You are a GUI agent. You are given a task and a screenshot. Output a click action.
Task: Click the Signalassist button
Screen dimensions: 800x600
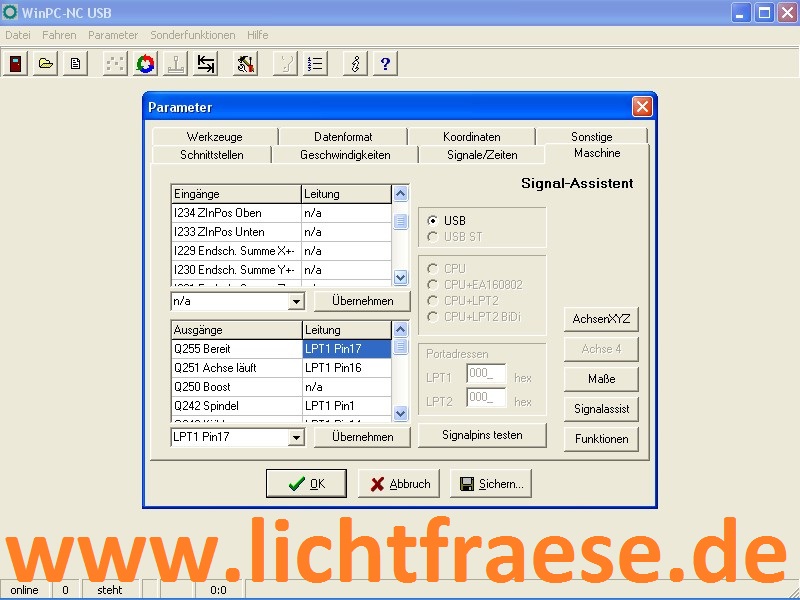601,409
